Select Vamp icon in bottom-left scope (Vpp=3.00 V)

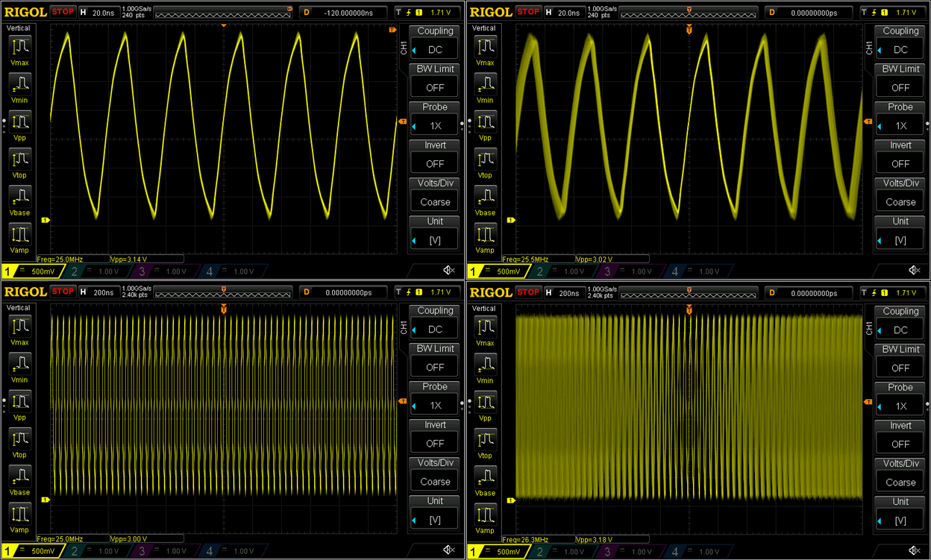[20, 513]
